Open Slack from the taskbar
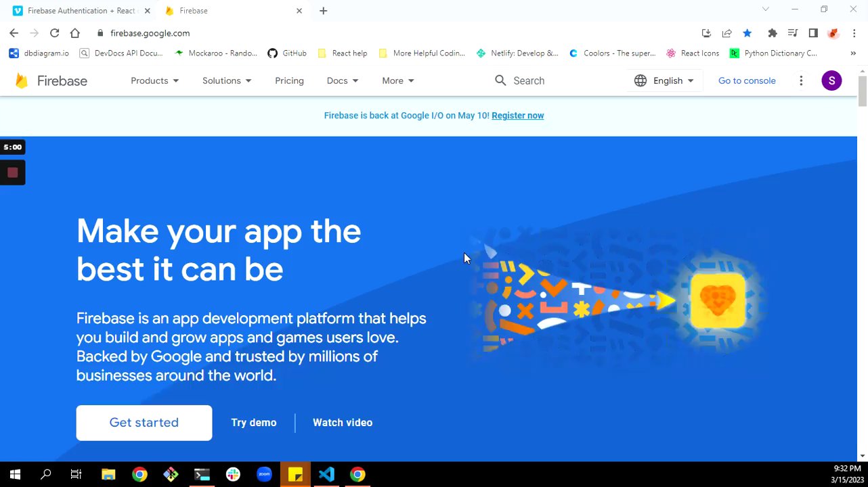The height and width of the screenshot is (487, 868). tap(233, 474)
